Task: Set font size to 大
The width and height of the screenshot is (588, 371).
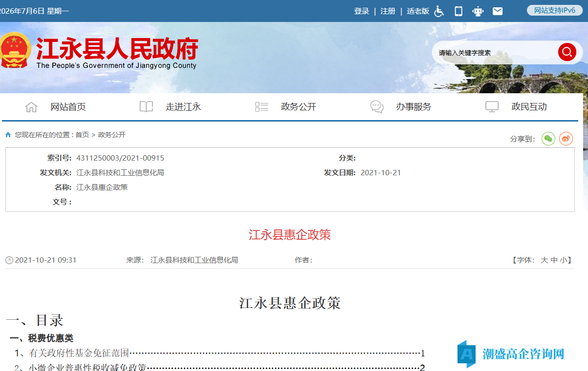Action: (544, 260)
